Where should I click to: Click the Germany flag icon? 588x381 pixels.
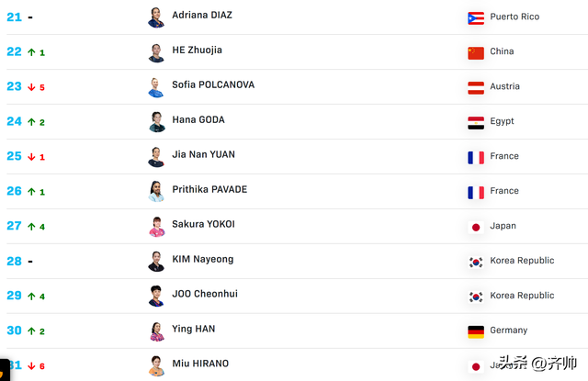click(x=476, y=331)
